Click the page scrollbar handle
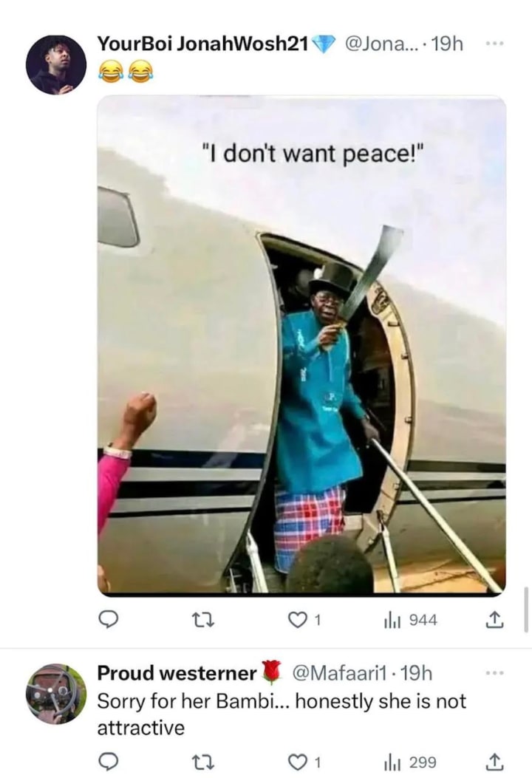532x778 pixels. pos(526,610)
